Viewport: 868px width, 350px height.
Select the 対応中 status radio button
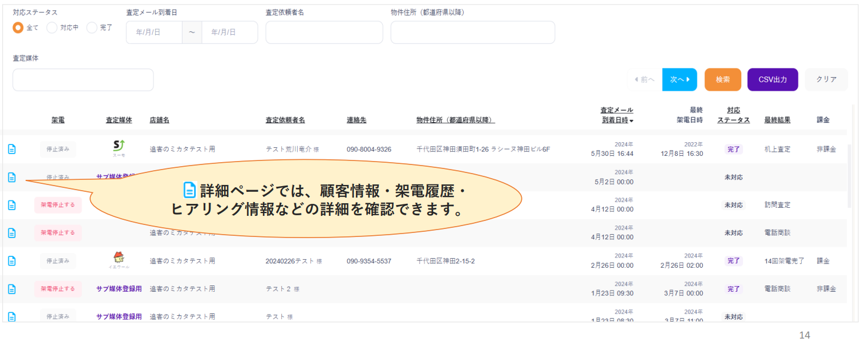pyautogui.click(x=52, y=27)
